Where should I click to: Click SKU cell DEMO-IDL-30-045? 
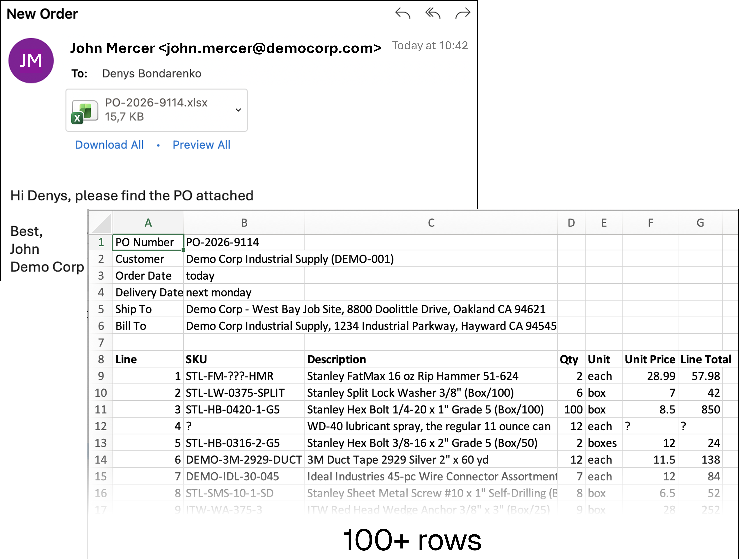[244, 476]
